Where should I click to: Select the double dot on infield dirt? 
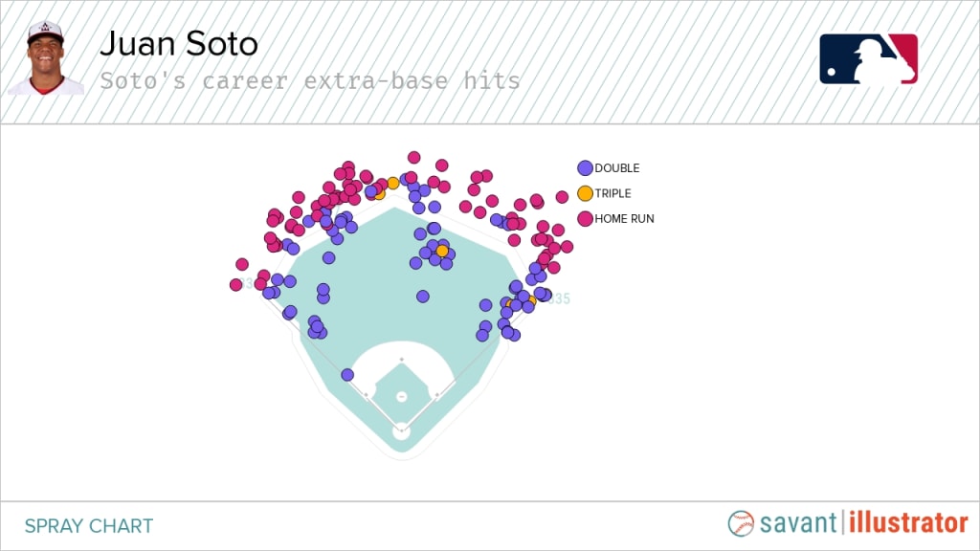click(347, 375)
